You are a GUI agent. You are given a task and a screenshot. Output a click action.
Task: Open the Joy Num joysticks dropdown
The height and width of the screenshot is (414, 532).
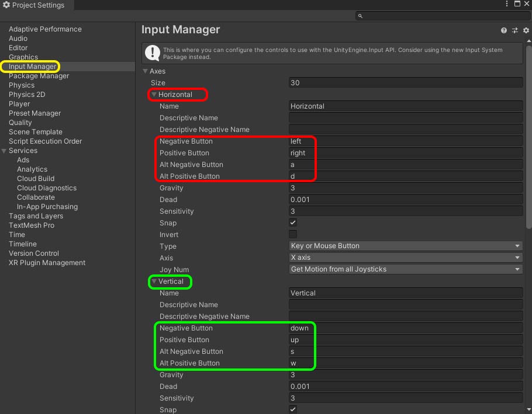405,269
